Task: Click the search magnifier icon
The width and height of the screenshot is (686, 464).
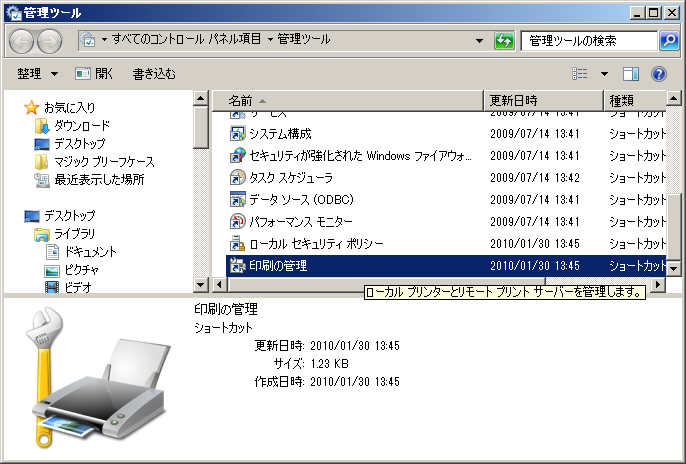Action: click(x=669, y=41)
